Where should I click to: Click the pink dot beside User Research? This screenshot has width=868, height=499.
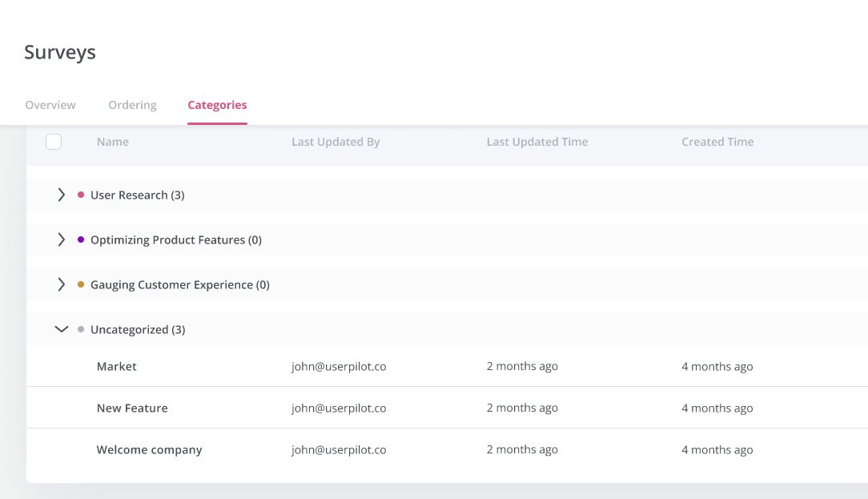(81, 195)
